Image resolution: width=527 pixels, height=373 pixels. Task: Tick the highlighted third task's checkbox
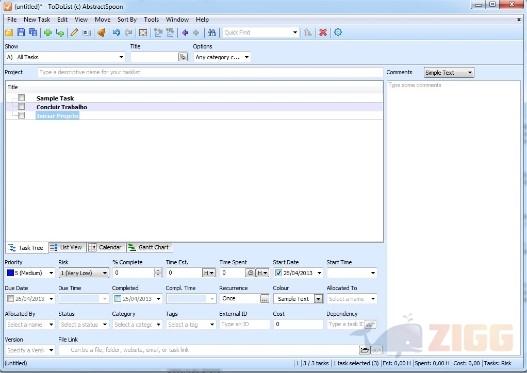(22, 116)
